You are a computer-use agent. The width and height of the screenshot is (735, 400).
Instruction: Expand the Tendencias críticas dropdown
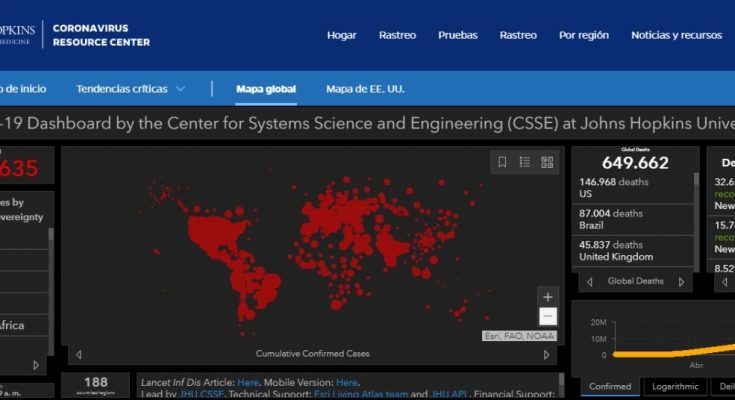pyautogui.click(x=131, y=89)
